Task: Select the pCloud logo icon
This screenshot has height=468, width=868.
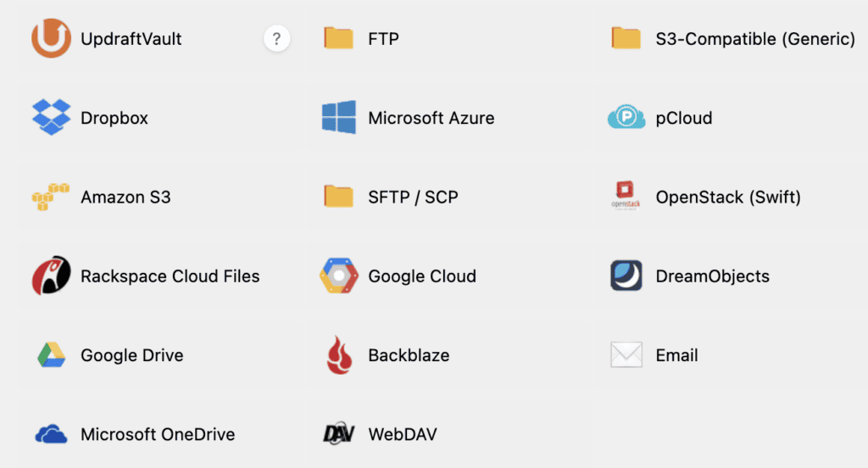Action: pyautogui.click(x=626, y=117)
